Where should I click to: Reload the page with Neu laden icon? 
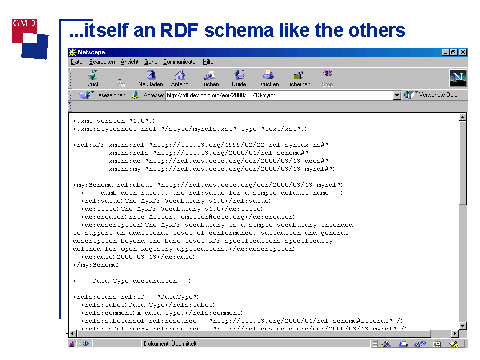(x=151, y=78)
